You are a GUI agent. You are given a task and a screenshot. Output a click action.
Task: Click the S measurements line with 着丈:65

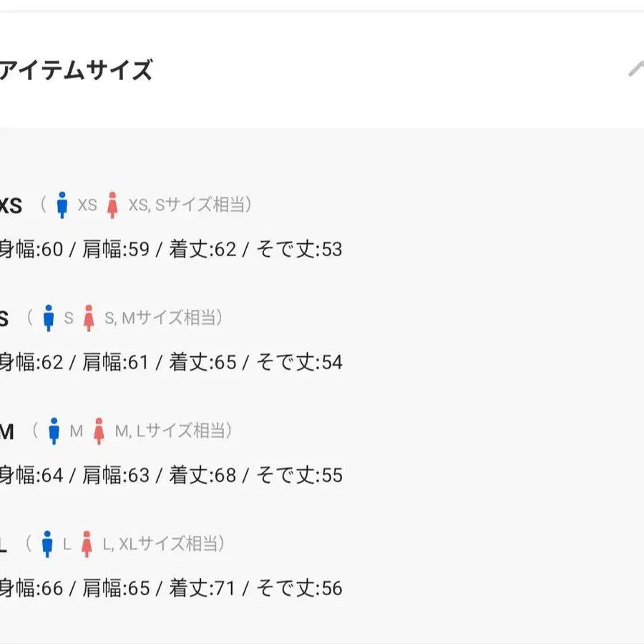pos(170,362)
